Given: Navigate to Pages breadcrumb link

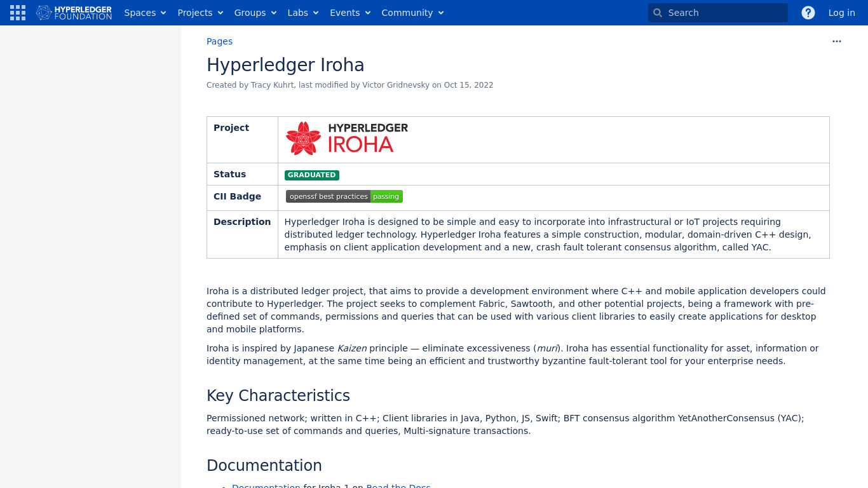Looking at the screenshot, I should click(219, 41).
